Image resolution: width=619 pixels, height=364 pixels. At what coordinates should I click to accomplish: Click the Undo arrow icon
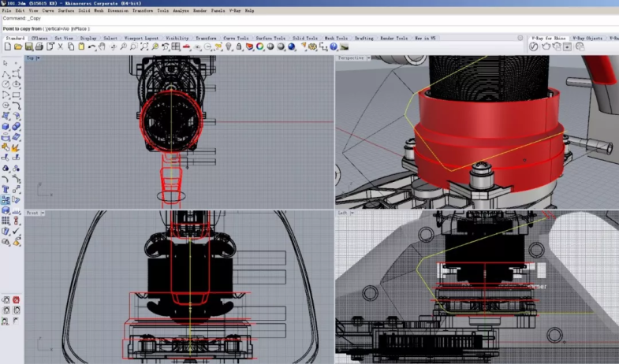pyautogui.click(x=91, y=47)
